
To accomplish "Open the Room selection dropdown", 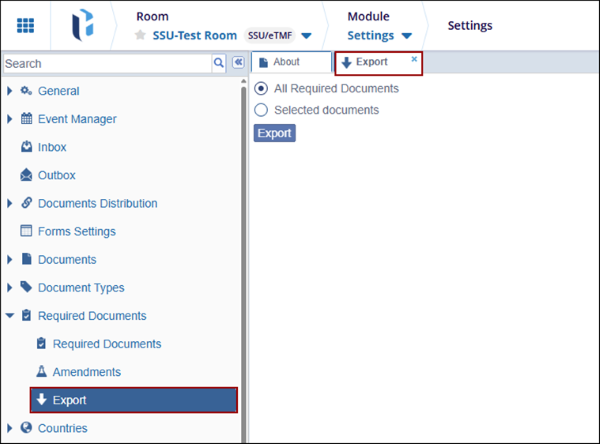I will click(x=306, y=36).
